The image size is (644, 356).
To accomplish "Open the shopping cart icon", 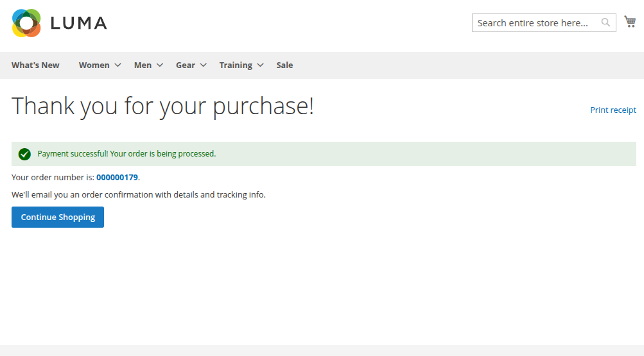I will coord(630,22).
